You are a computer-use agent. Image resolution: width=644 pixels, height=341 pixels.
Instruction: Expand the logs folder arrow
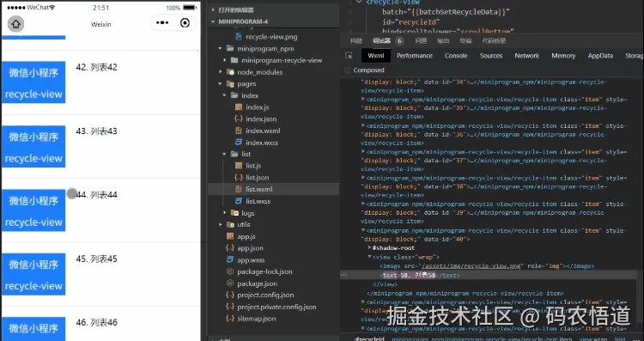(x=225, y=213)
